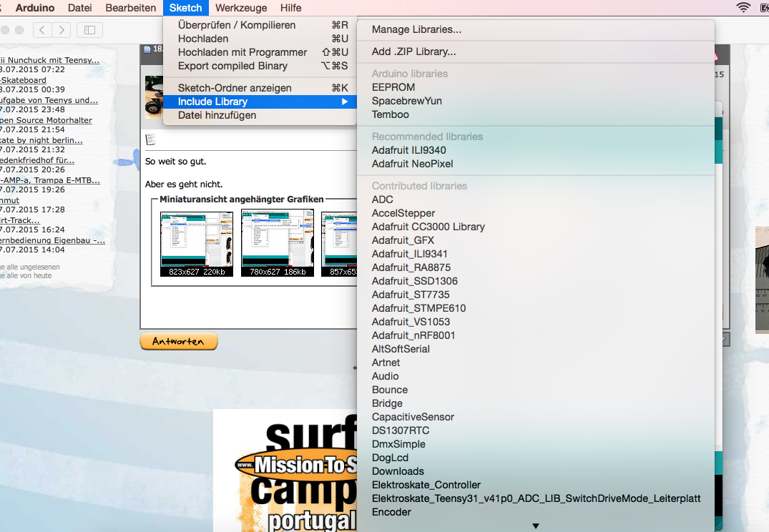
Task: Select Export compiled Binary
Action: coord(260,66)
